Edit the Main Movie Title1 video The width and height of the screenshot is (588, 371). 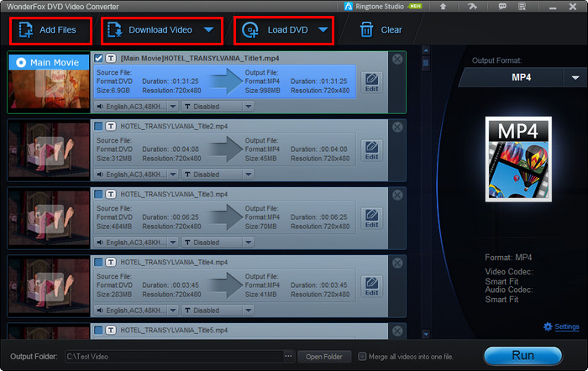pos(371,82)
